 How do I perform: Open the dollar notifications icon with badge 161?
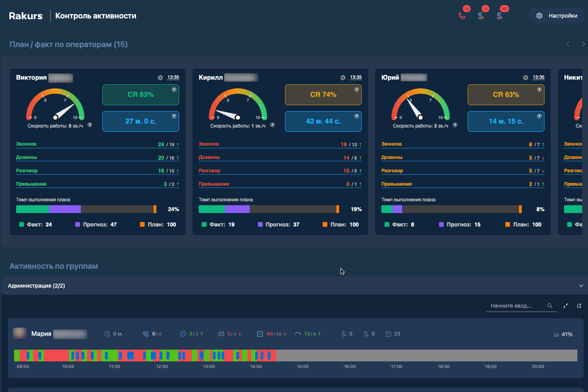(x=499, y=16)
